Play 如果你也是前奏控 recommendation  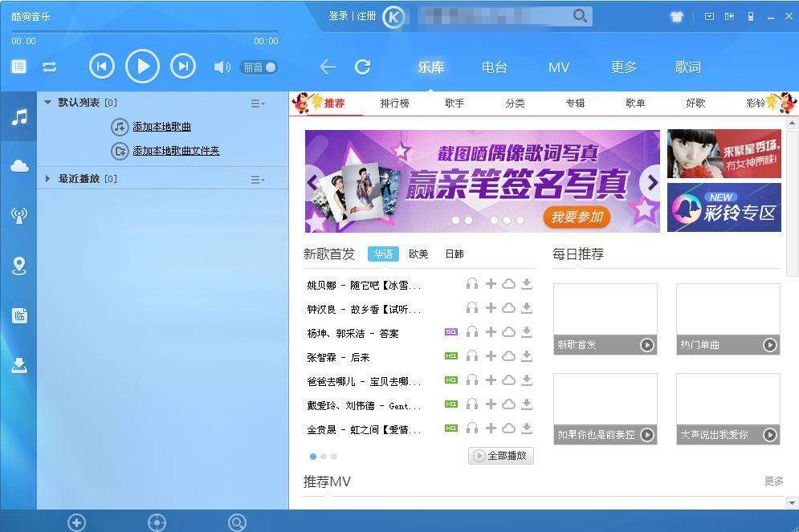click(647, 435)
